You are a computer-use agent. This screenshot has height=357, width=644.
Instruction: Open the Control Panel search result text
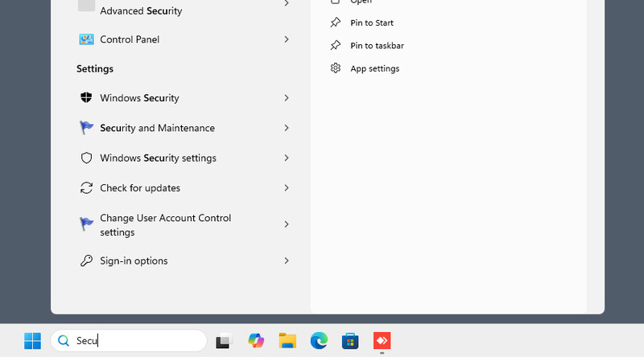click(130, 39)
